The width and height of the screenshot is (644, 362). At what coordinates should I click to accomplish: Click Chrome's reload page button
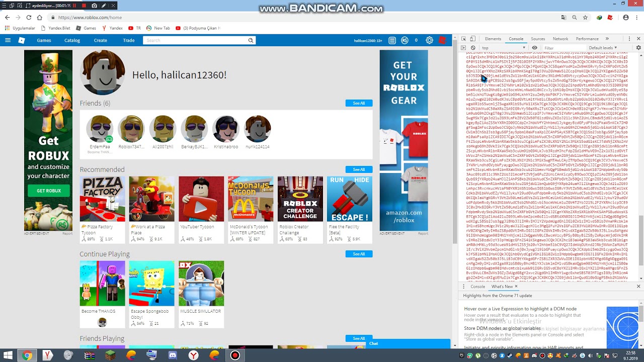(28, 17)
